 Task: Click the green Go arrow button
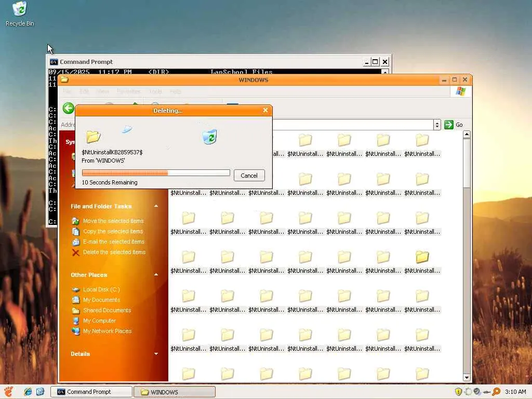[x=448, y=125]
